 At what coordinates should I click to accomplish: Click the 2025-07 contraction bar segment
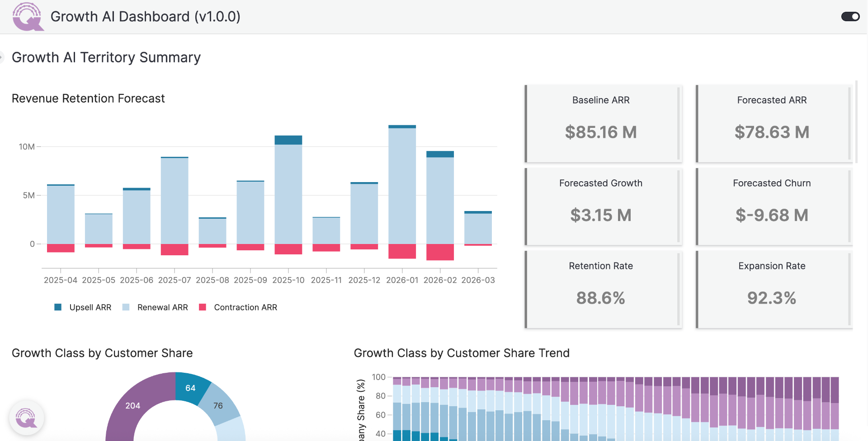point(175,249)
